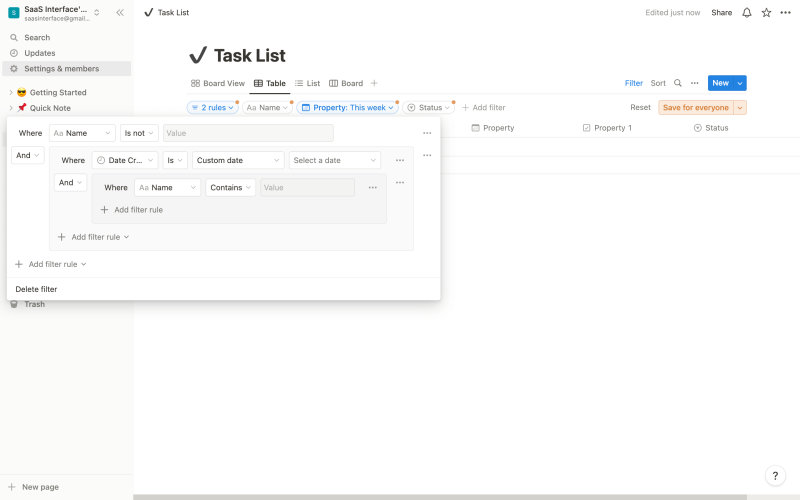Add filter rule in innermost group
Image resolution: width=800 pixels, height=500 pixels.
(x=132, y=210)
